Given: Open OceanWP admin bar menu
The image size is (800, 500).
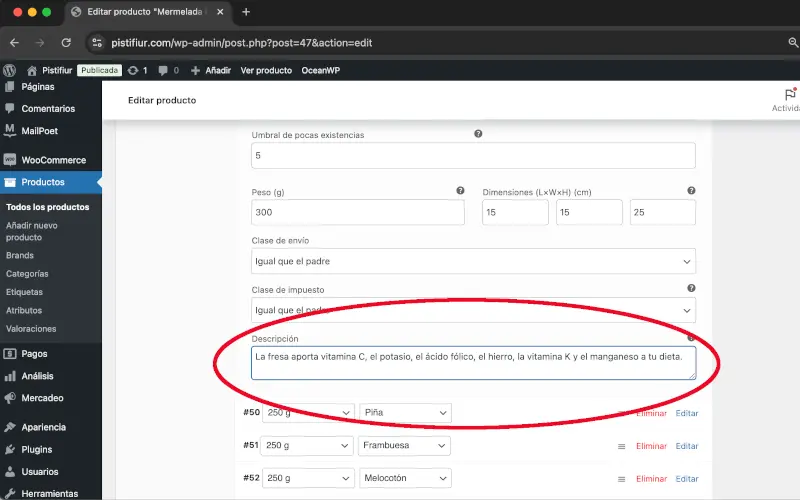Looking at the screenshot, I should click(x=320, y=70).
